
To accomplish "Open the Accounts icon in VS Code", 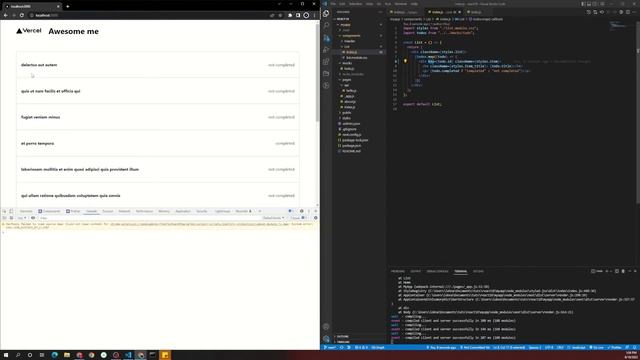I will coord(326,327).
